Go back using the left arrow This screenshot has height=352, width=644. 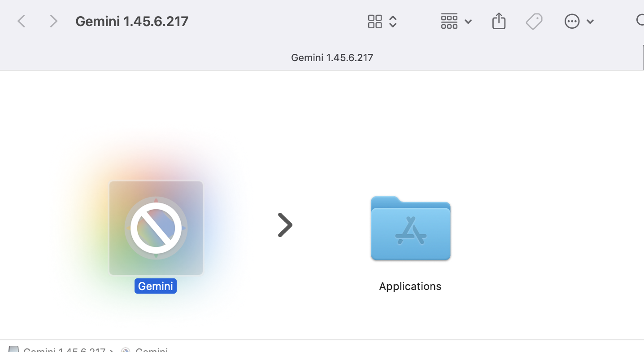click(x=21, y=21)
